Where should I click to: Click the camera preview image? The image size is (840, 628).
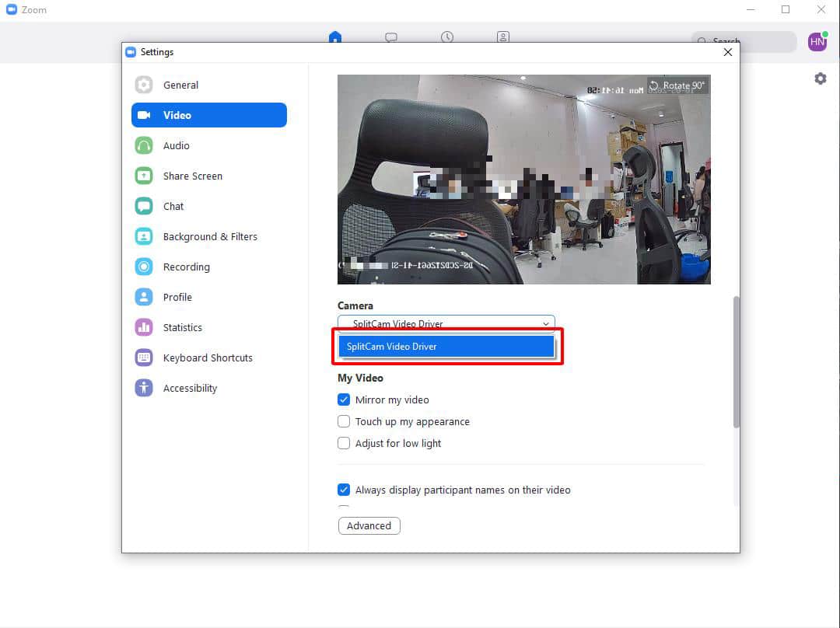point(524,180)
